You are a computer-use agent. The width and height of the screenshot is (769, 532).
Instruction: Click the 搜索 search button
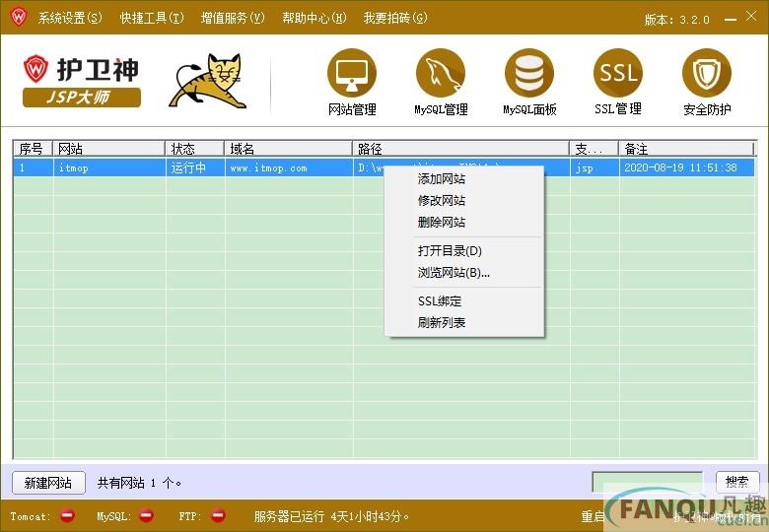point(736,482)
